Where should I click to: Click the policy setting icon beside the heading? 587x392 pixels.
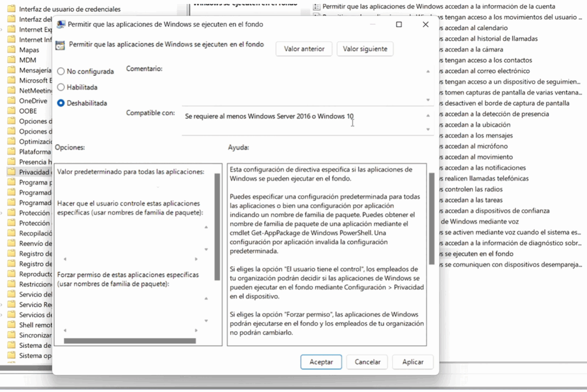[x=60, y=45]
